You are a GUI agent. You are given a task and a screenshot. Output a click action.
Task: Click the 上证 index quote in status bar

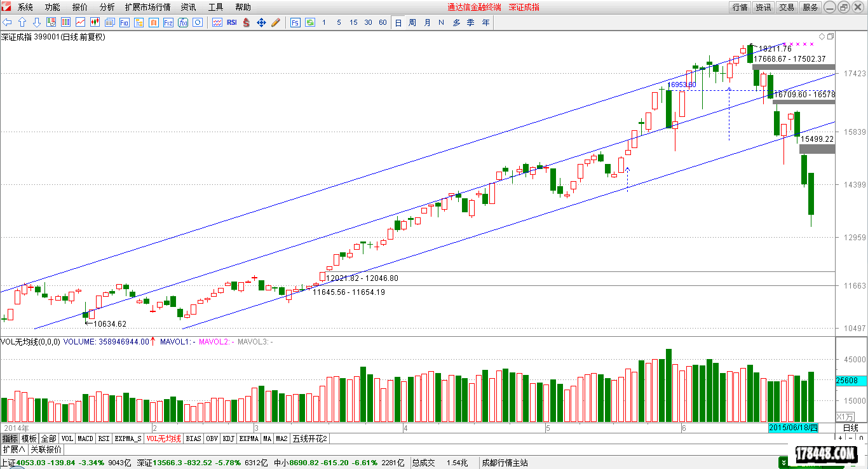pos(65,463)
